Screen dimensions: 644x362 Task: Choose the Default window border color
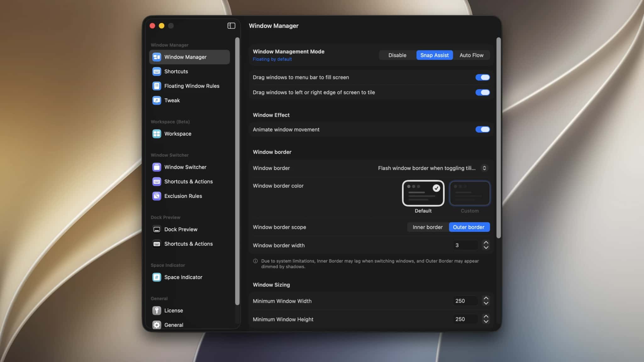(x=423, y=193)
